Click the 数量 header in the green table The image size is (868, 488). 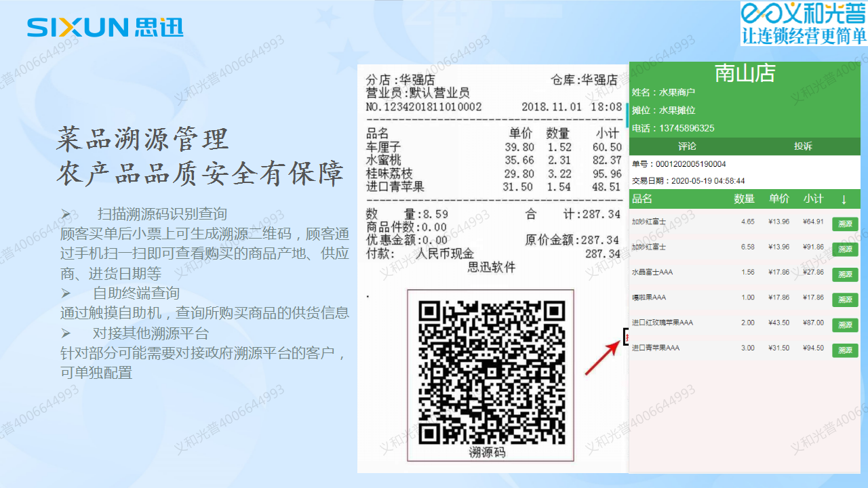pos(744,199)
